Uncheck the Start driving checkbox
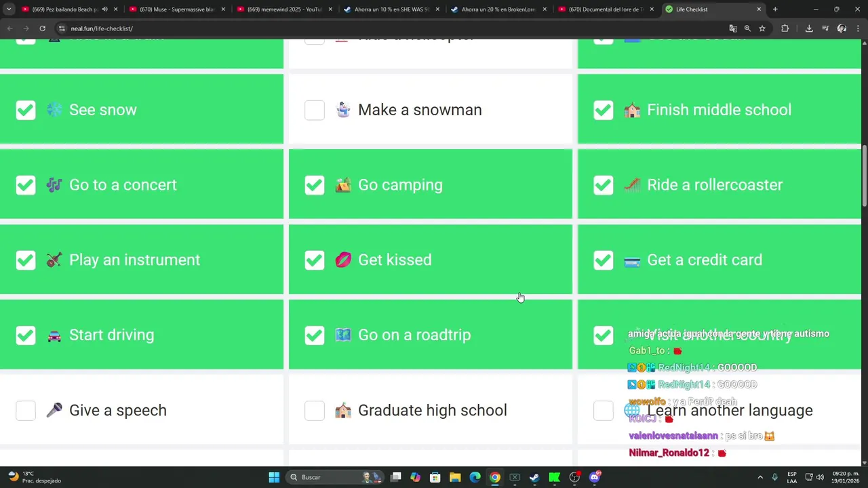 [26, 335]
